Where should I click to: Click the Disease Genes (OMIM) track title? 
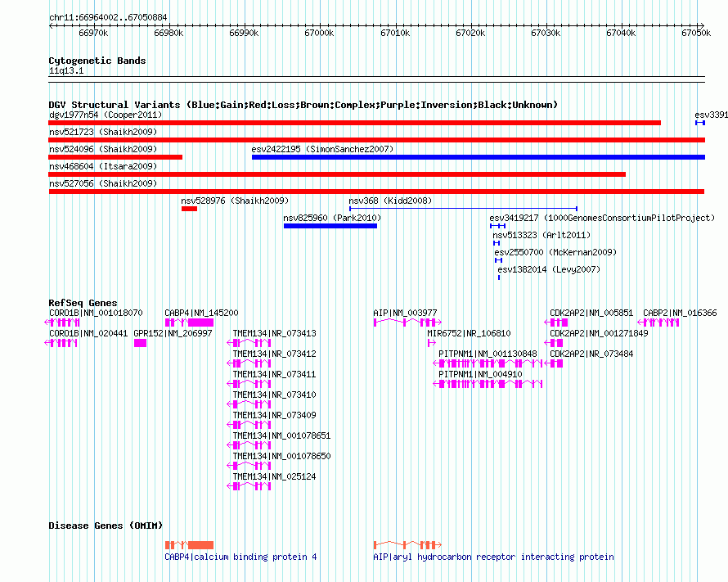[x=106, y=526]
